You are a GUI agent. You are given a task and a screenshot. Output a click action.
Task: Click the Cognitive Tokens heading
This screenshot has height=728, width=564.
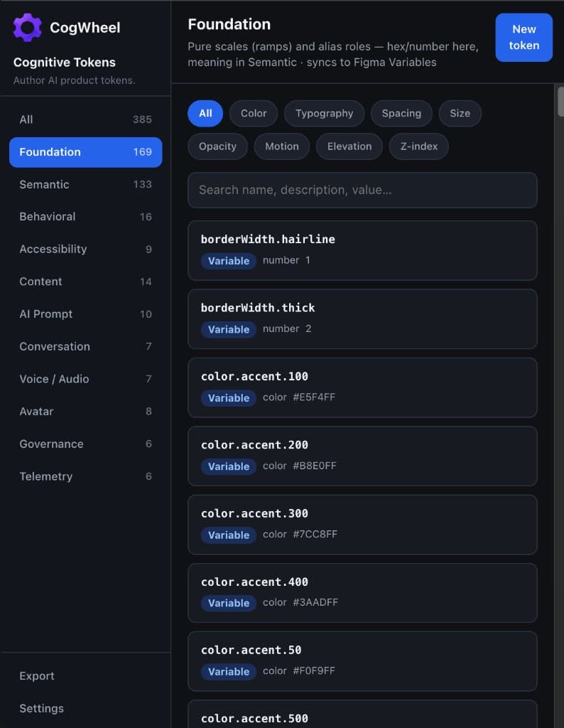[x=65, y=63]
